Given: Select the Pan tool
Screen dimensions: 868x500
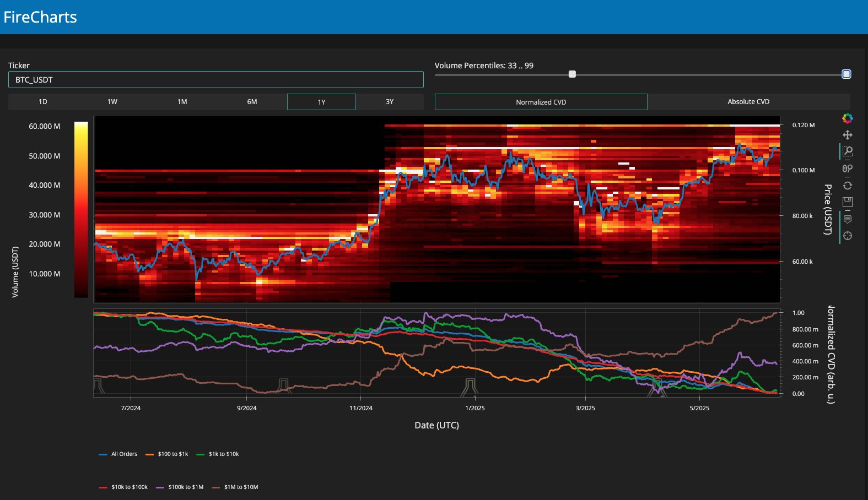Looking at the screenshot, I should point(848,135).
